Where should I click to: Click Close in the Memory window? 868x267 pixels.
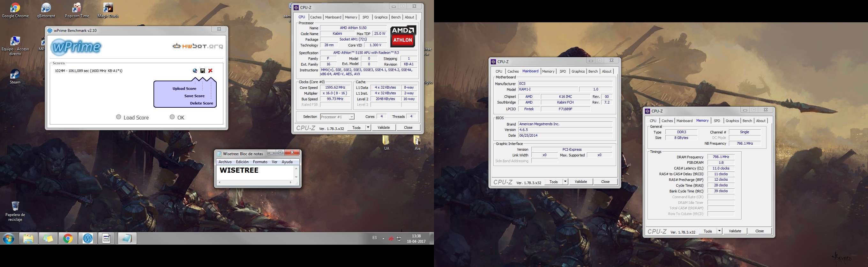[x=759, y=231]
